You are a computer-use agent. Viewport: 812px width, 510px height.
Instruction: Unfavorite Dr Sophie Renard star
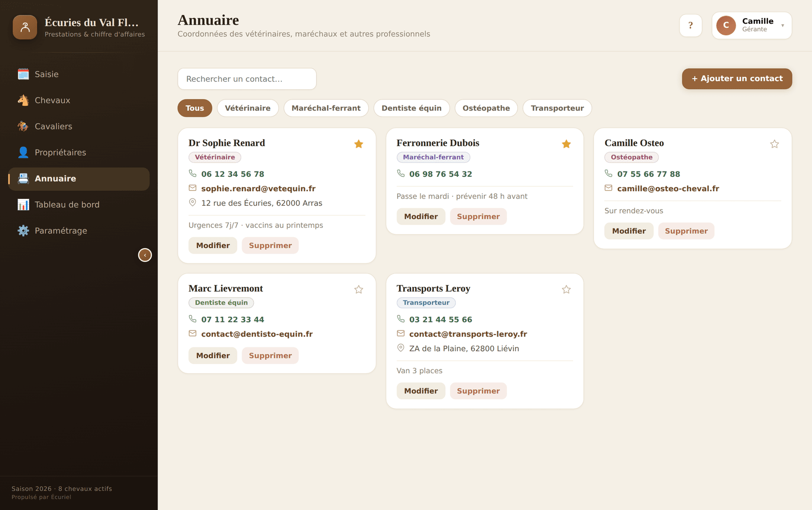pyautogui.click(x=359, y=144)
